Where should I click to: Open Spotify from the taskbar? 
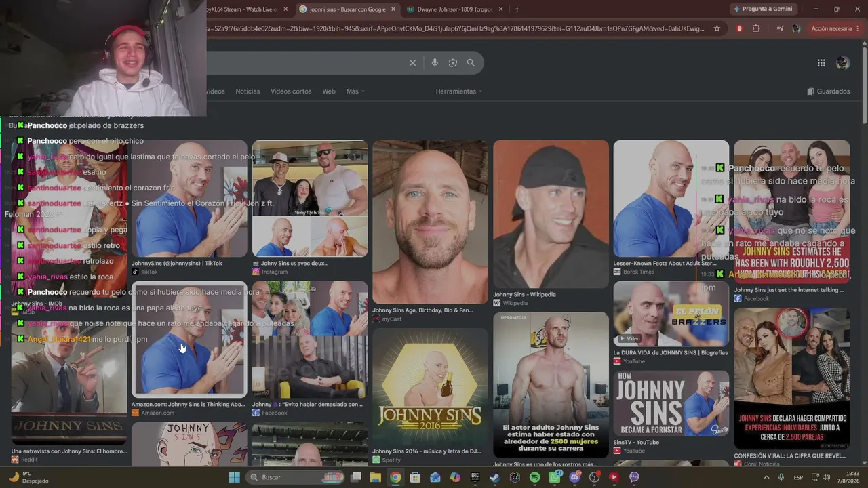(534, 477)
